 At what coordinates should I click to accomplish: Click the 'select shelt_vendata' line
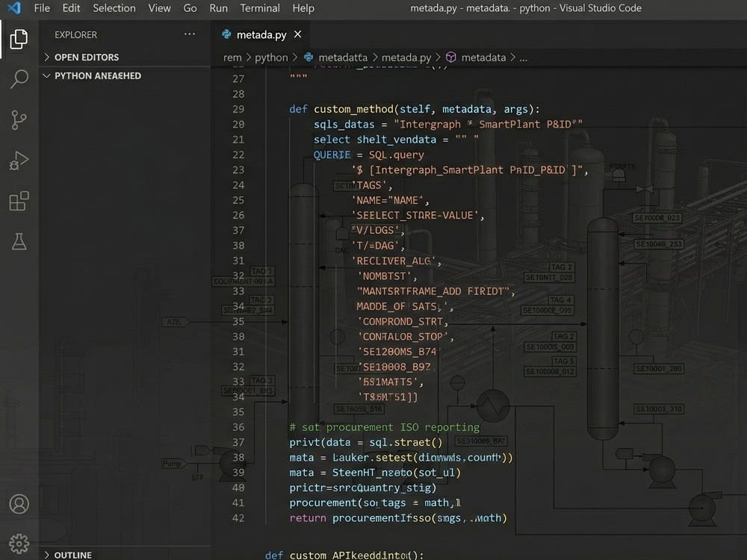point(395,140)
